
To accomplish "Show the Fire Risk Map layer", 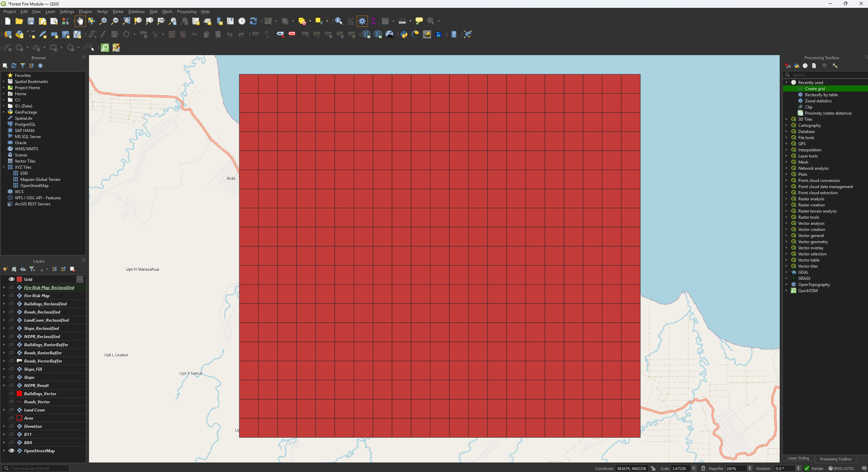I will click(11, 296).
